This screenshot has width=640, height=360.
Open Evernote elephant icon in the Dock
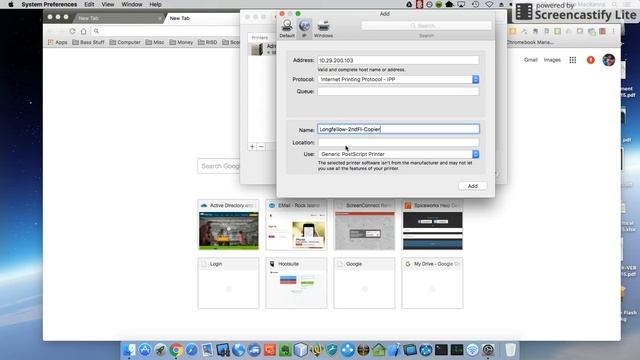285,350
